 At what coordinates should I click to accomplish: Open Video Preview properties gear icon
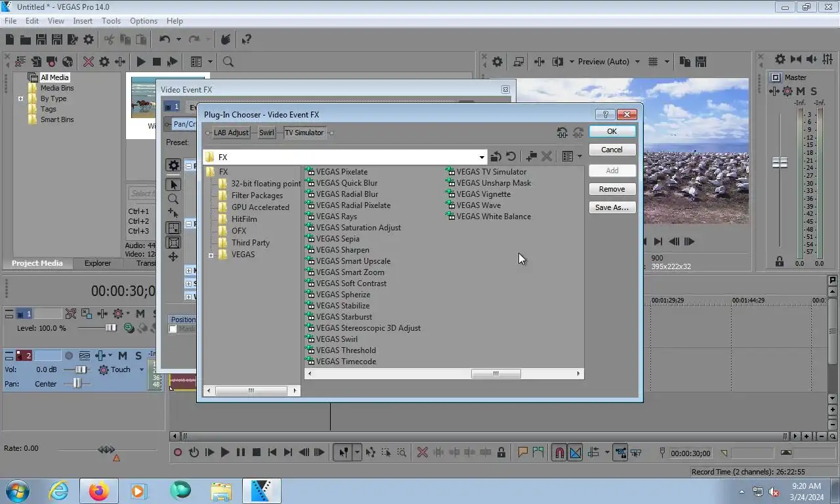497,62
